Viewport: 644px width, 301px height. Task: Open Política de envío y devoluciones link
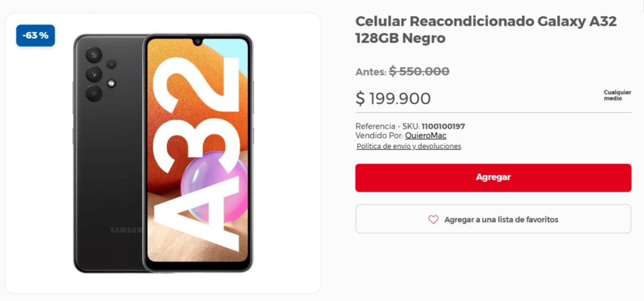[x=409, y=146]
